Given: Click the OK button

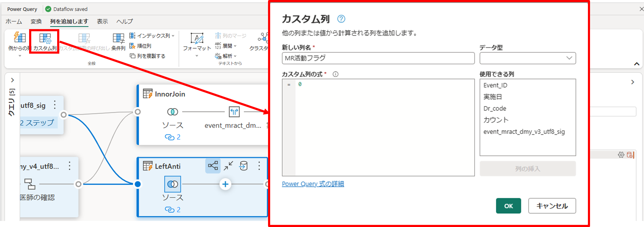Looking at the screenshot, I should pos(508,206).
